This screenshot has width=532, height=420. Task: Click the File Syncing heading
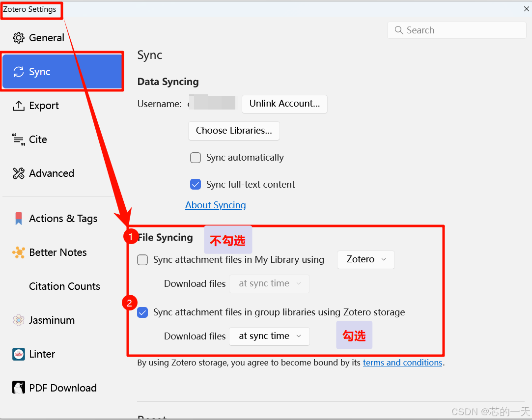coord(165,237)
